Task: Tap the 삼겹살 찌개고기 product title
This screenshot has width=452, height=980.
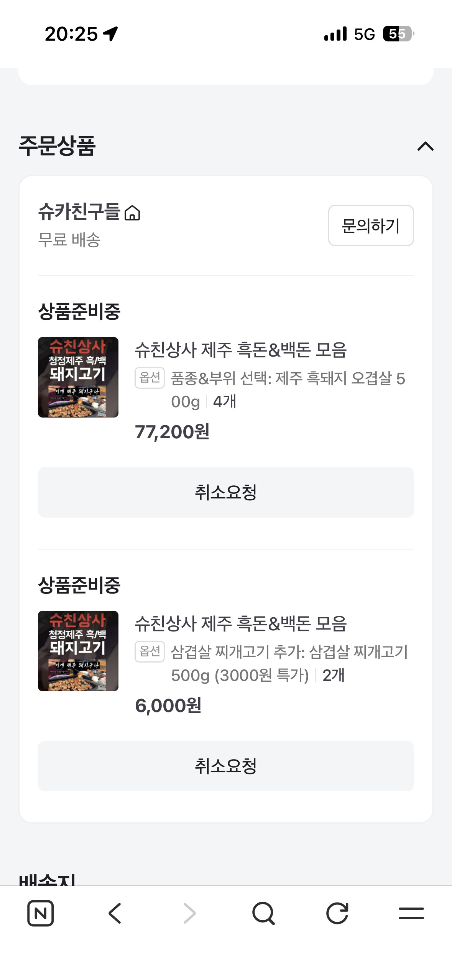Action: 241,623
